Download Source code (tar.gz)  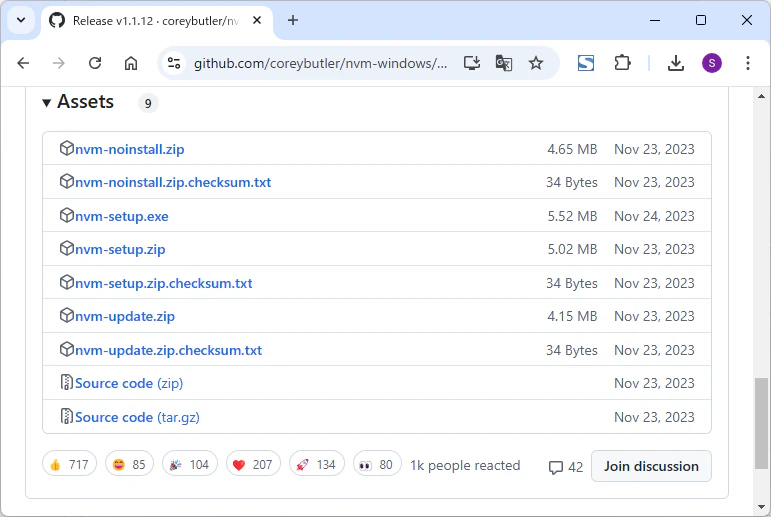pos(137,417)
